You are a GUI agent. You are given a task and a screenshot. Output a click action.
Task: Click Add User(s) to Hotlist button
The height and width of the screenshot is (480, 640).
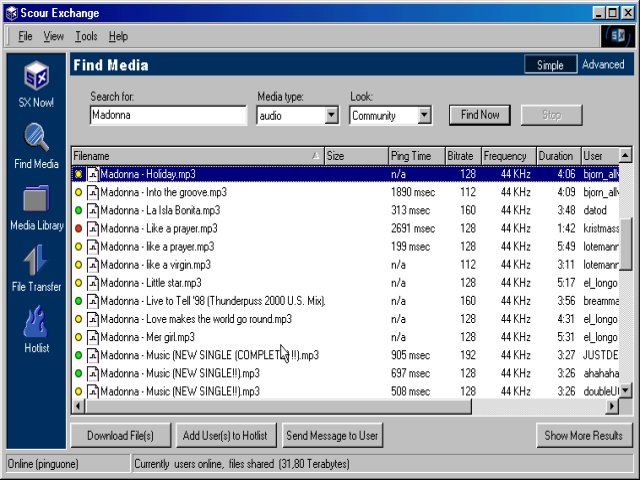[225, 436]
